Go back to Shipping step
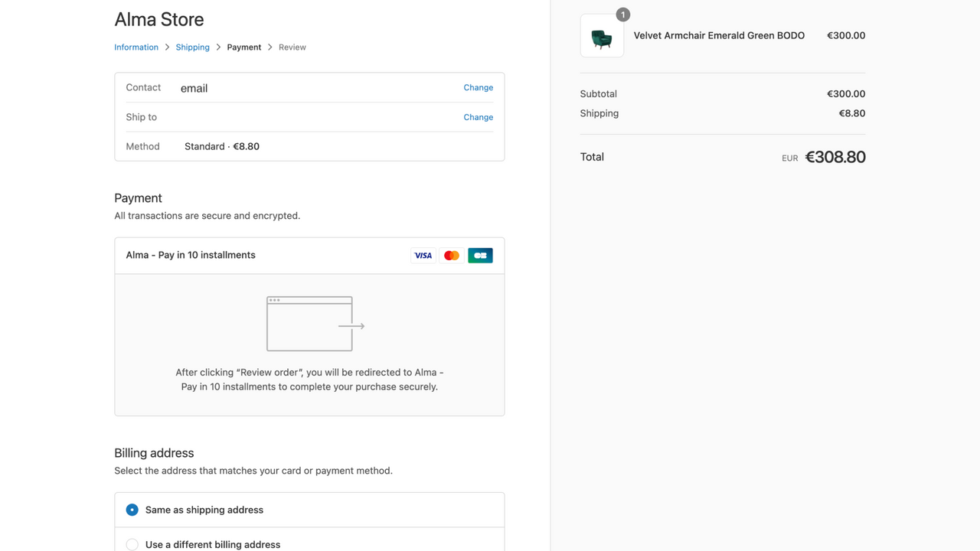Image resolution: width=980 pixels, height=551 pixels. [x=192, y=47]
